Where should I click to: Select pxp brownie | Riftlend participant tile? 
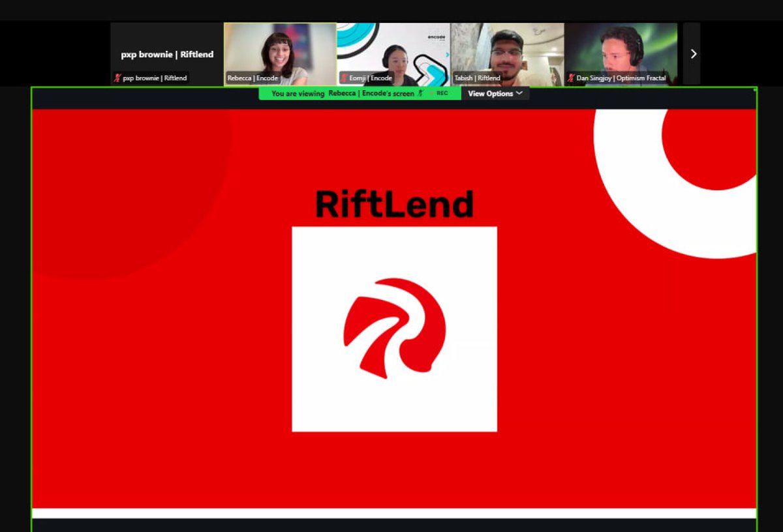167,54
